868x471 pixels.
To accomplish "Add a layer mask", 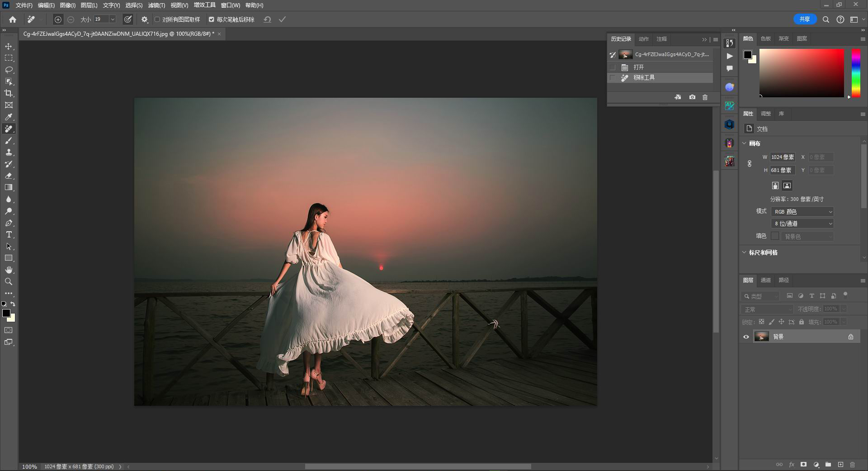I will coord(803,464).
